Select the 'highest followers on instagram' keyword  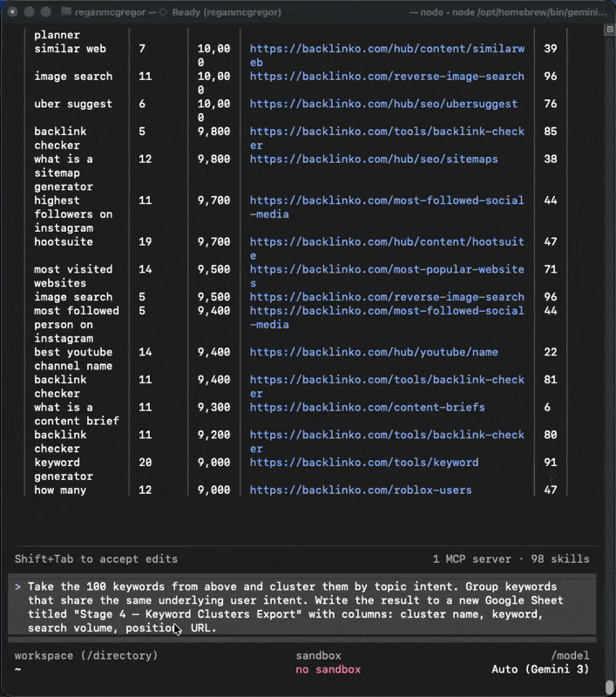(73, 213)
